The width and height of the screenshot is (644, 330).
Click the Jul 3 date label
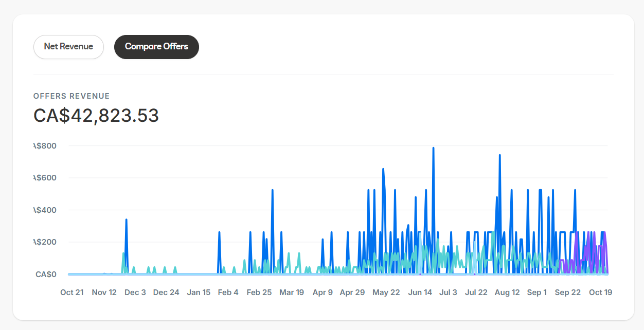tap(448, 292)
